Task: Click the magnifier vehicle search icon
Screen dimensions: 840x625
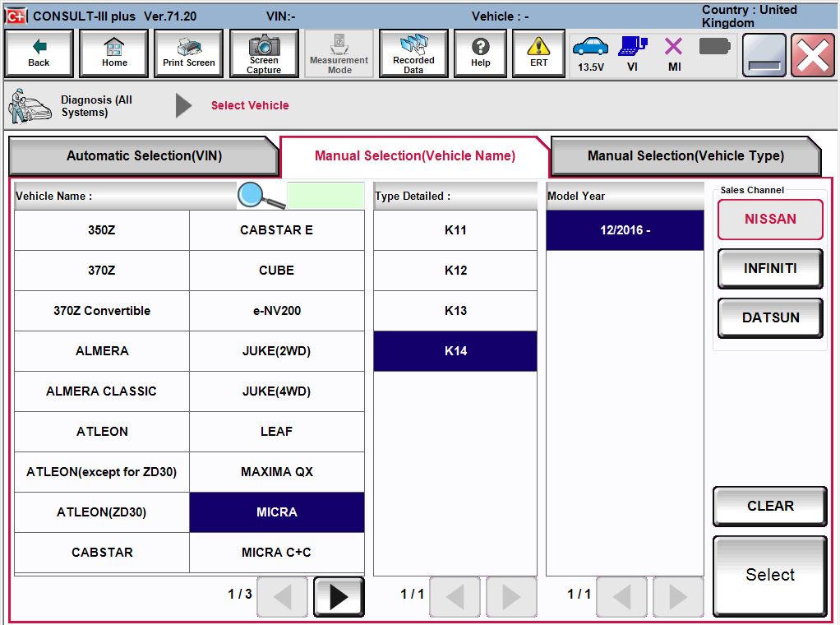Action: [261, 196]
